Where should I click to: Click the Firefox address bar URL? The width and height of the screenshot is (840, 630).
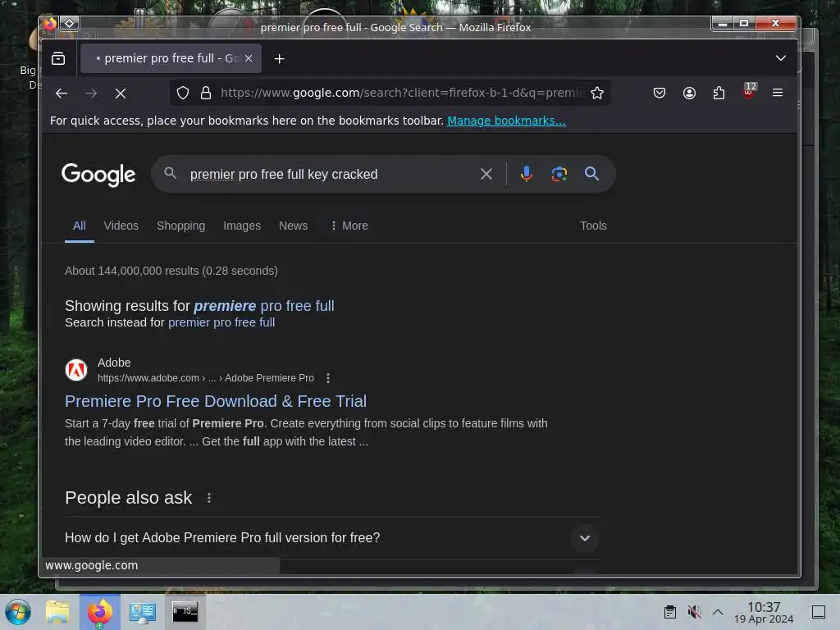(x=400, y=93)
